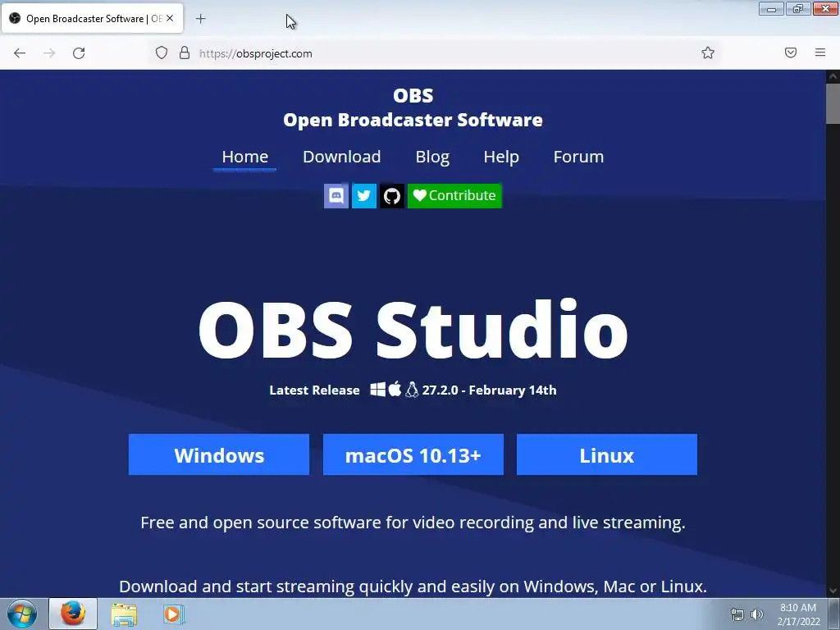
Task: Go to the Home nav item
Action: (244, 157)
